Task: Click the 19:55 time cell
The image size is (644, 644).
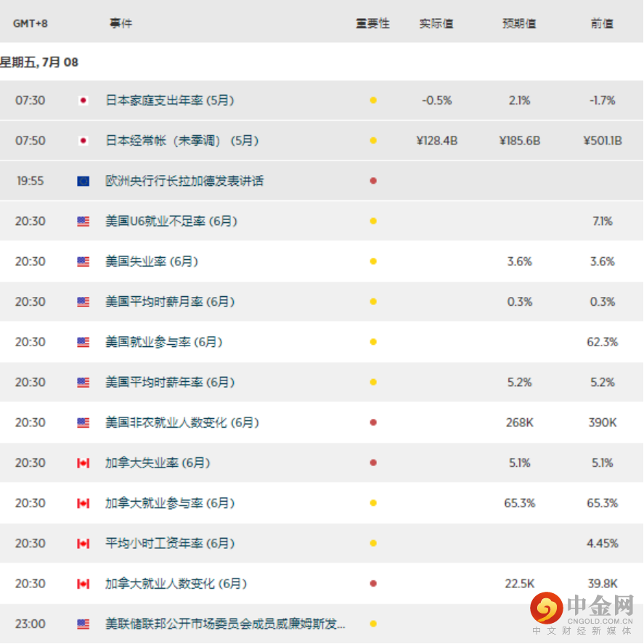Action: click(x=30, y=181)
